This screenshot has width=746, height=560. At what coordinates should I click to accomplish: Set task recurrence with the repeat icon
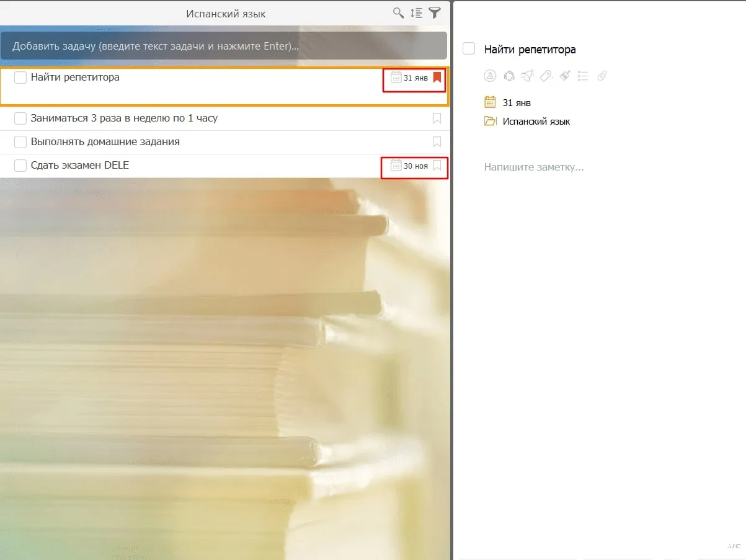tap(508, 76)
